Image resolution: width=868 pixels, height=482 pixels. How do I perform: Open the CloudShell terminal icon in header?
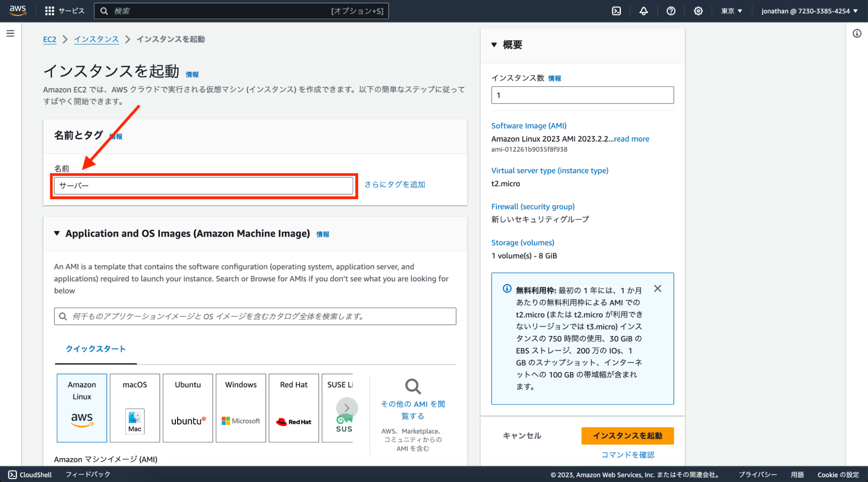616,11
